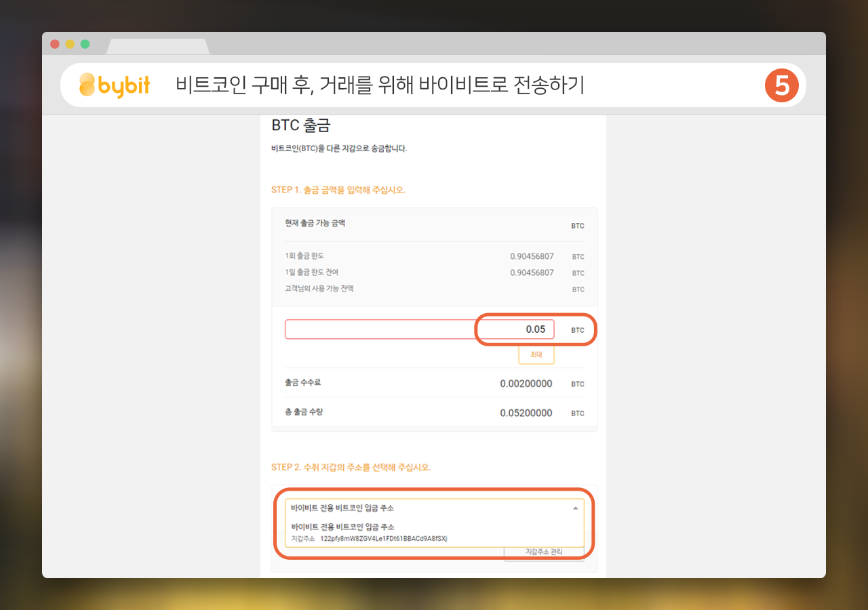
Task: Click the red close window button
Action: [x=55, y=44]
